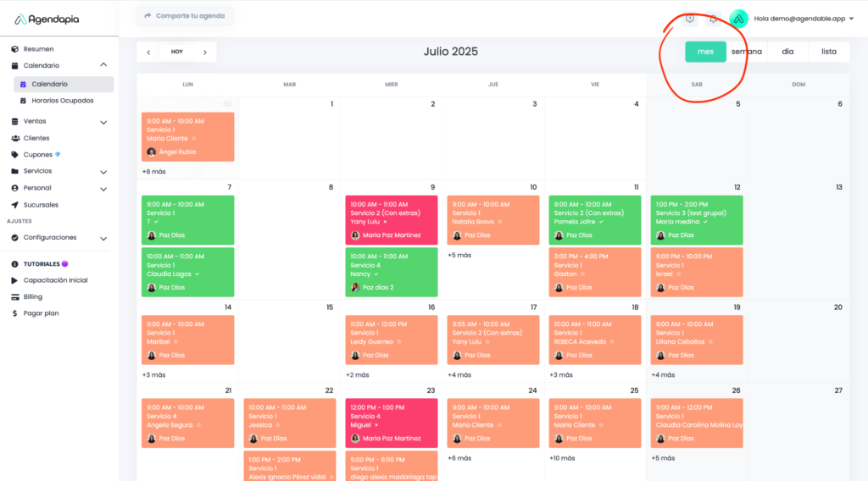The width and height of the screenshot is (868, 481).
Task: Open Cupones in the sidebar
Action: pos(38,155)
